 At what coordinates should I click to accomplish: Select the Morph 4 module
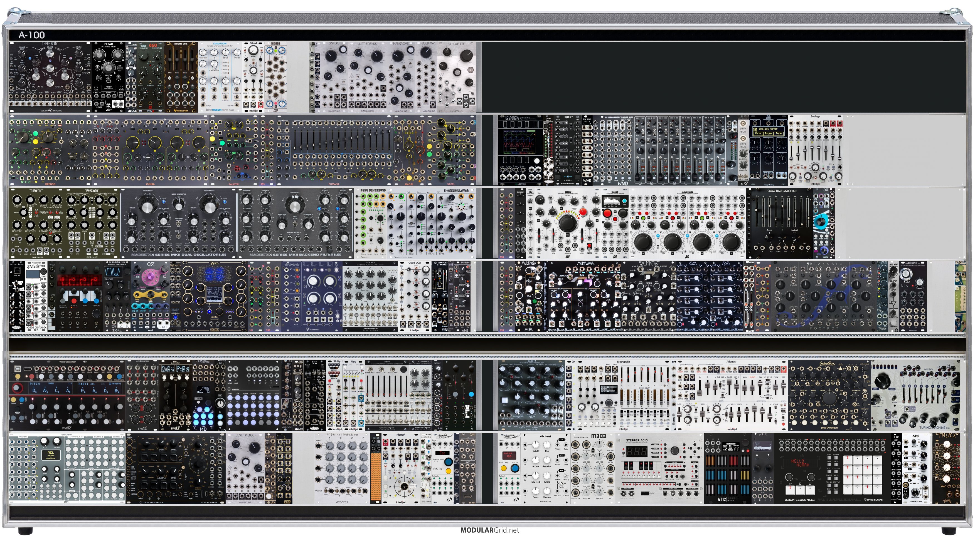click(x=371, y=297)
